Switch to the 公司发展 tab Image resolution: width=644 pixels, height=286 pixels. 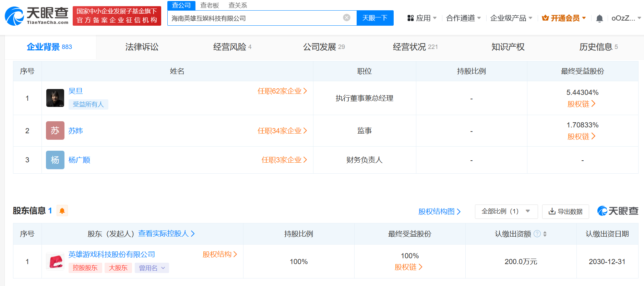324,47
